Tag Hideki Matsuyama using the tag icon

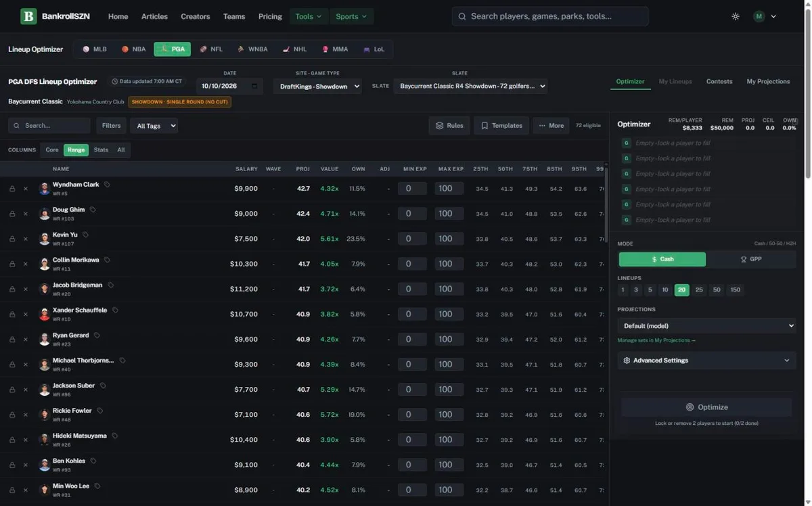[x=114, y=436]
